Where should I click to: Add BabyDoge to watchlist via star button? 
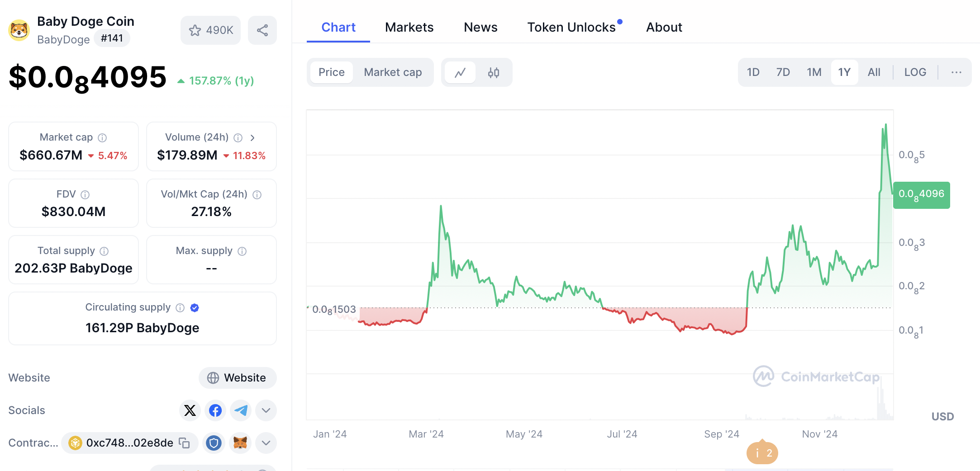(x=210, y=30)
